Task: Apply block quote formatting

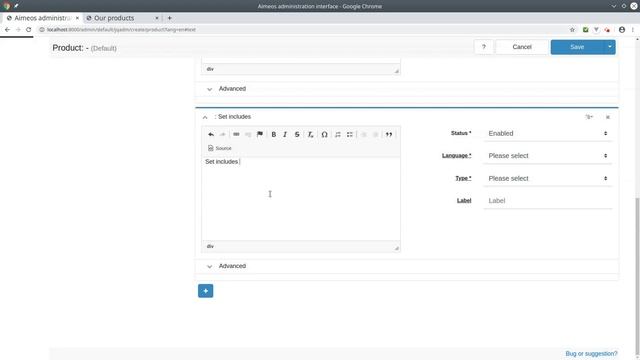Action: point(389,134)
